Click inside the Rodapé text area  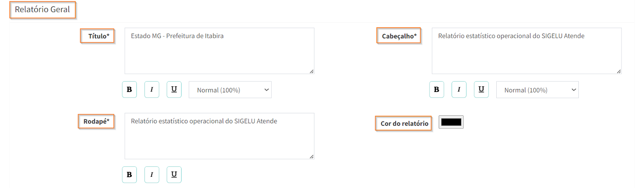219,136
